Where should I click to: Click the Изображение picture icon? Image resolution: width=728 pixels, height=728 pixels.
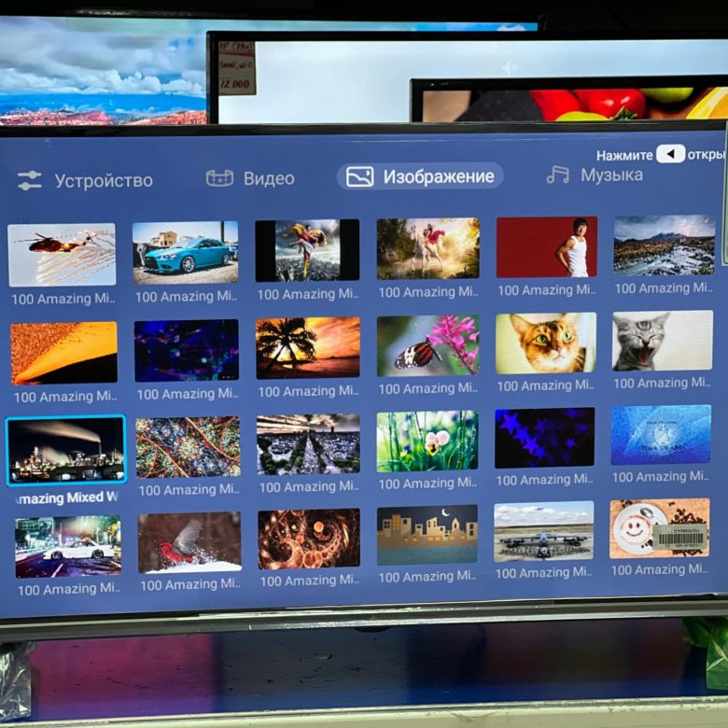[359, 176]
